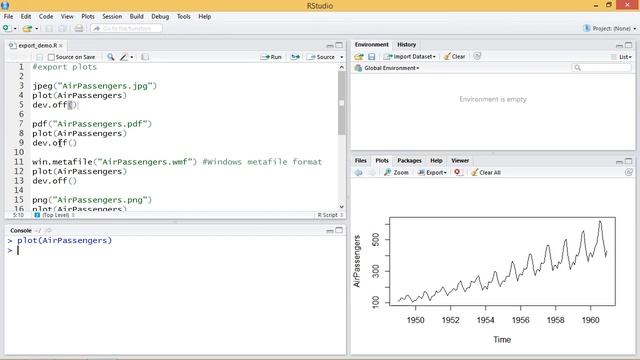The image size is (640, 360).
Task: Switch to the Viewer tab
Action: click(x=460, y=160)
